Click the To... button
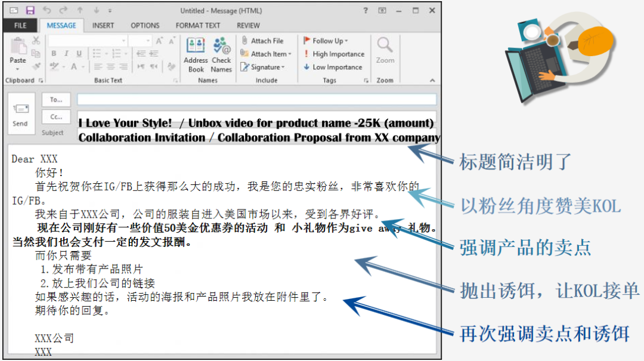644x361 pixels. 56,100
